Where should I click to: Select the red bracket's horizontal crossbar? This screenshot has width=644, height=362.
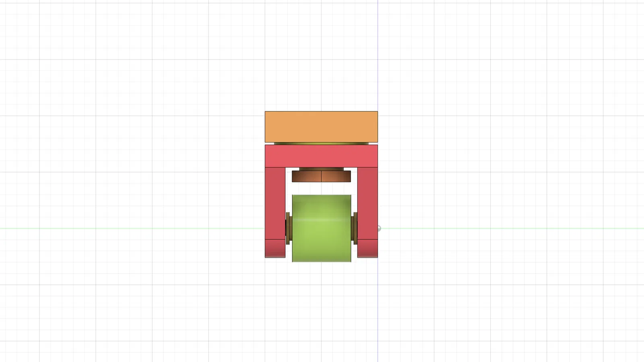click(321, 156)
